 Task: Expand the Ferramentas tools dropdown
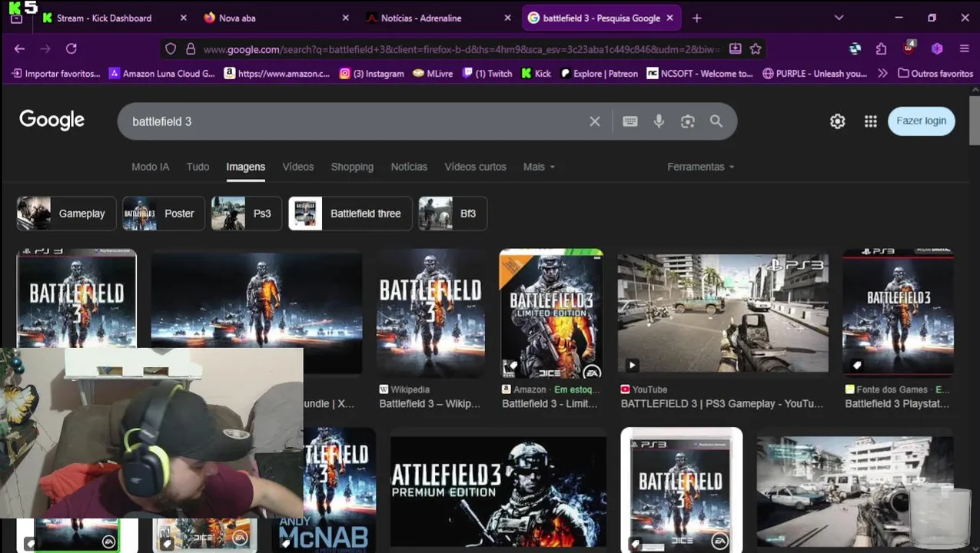pyautogui.click(x=700, y=167)
